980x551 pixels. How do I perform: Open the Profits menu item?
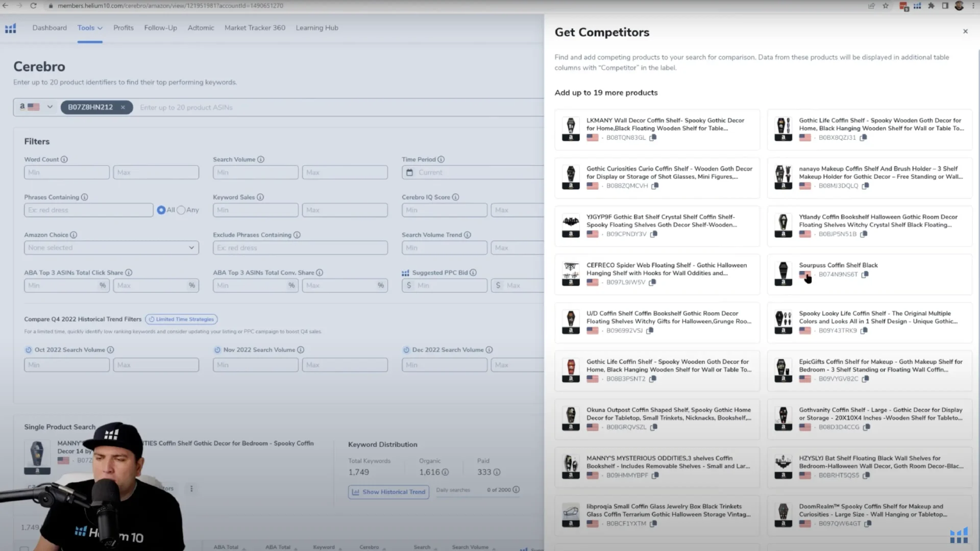pyautogui.click(x=124, y=28)
